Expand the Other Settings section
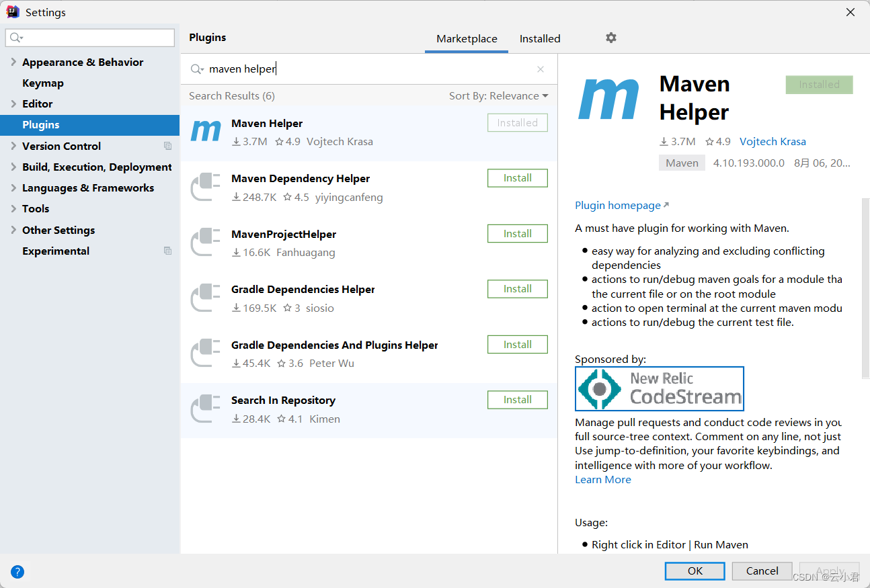870x588 pixels. pos(14,230)
